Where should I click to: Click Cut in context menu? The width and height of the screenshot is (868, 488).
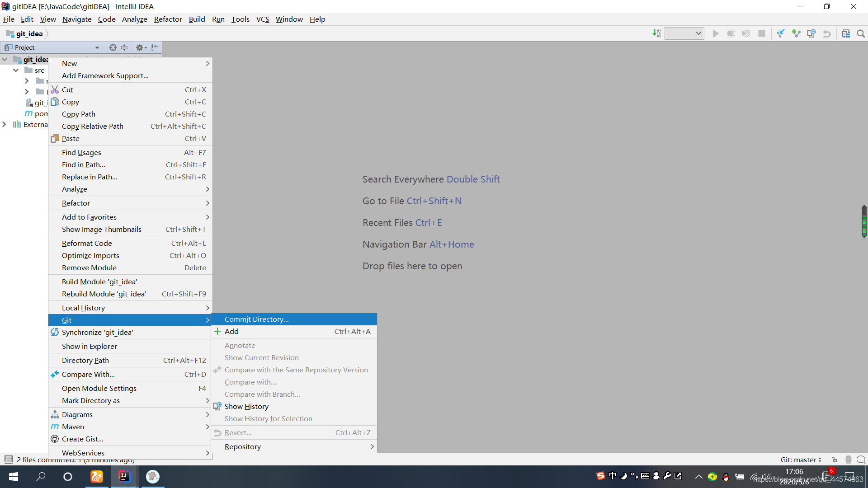130,89
